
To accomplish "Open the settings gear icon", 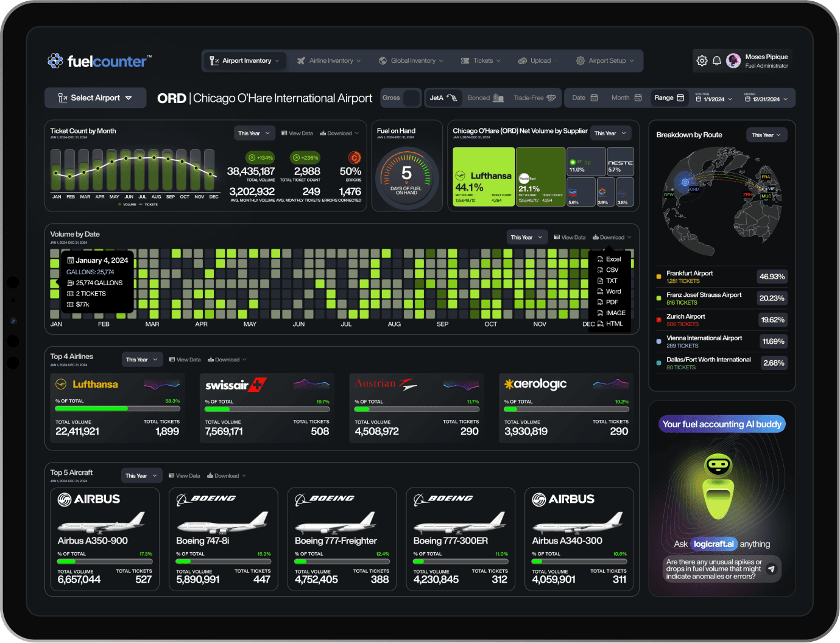I will (702, 61).
